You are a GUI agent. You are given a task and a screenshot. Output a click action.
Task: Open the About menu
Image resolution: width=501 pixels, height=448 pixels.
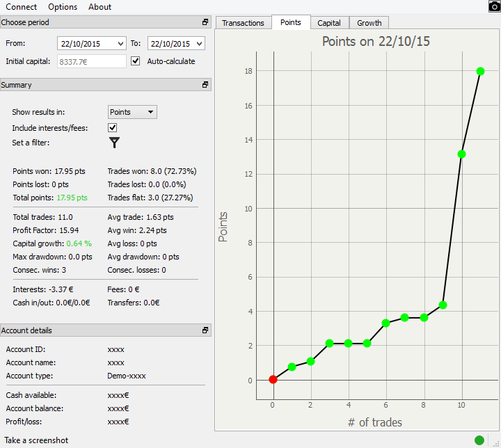pyautogui.click(x=100, y=7)
